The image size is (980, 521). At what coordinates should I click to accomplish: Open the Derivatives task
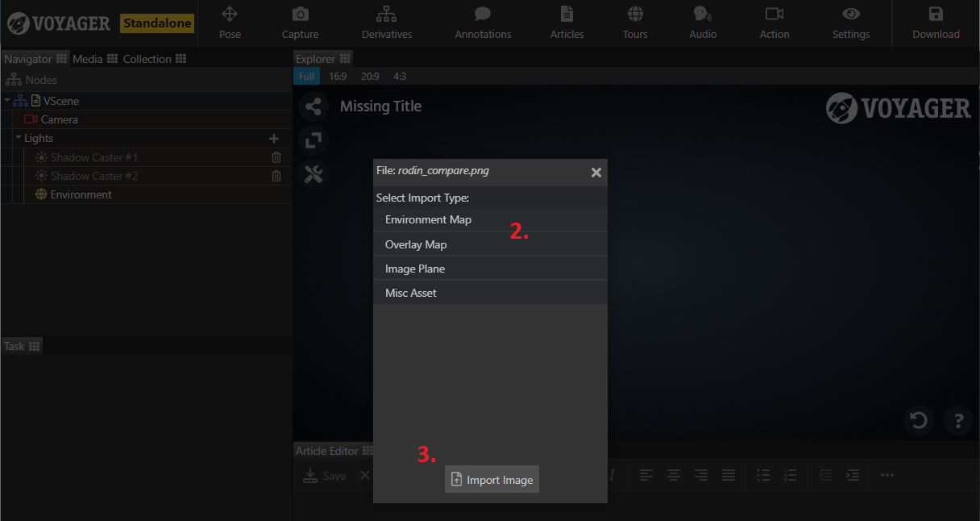tap(387, 23)
